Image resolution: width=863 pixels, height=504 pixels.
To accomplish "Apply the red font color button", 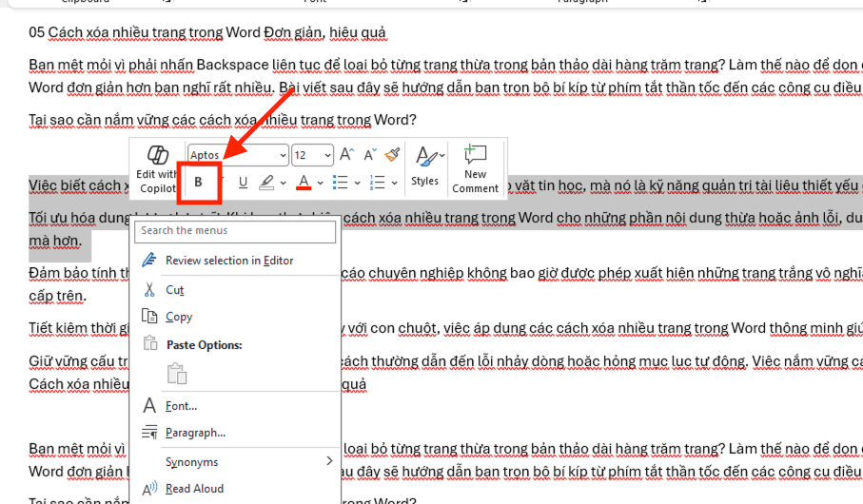I will click(304, 183).
